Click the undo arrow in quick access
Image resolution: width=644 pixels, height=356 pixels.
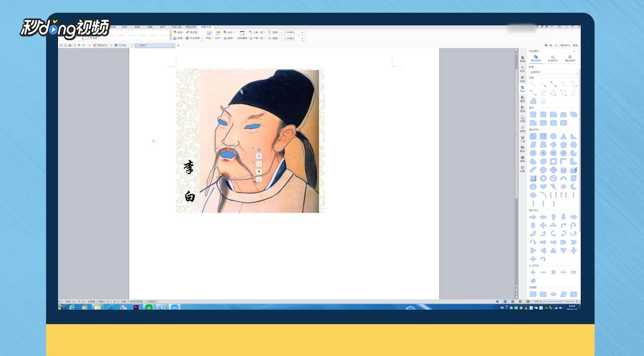click(79, 45)
